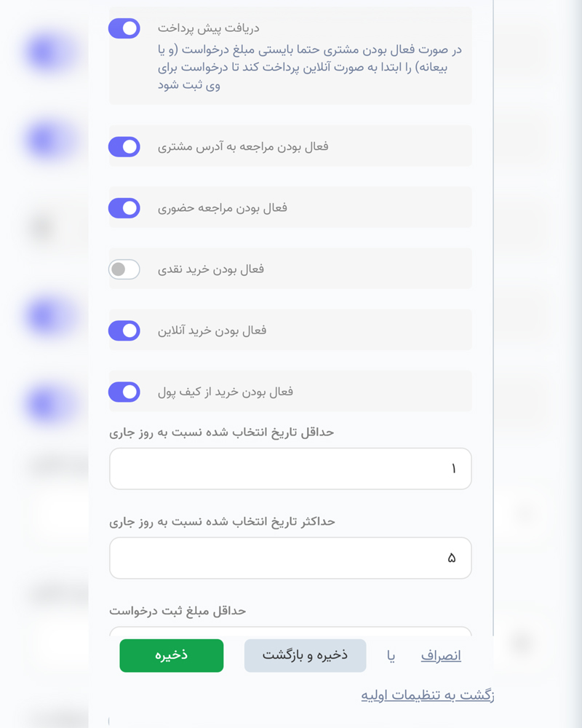Disable the «فعال بودن مراجعه حضوری» toggle

(x=124, y=207)
